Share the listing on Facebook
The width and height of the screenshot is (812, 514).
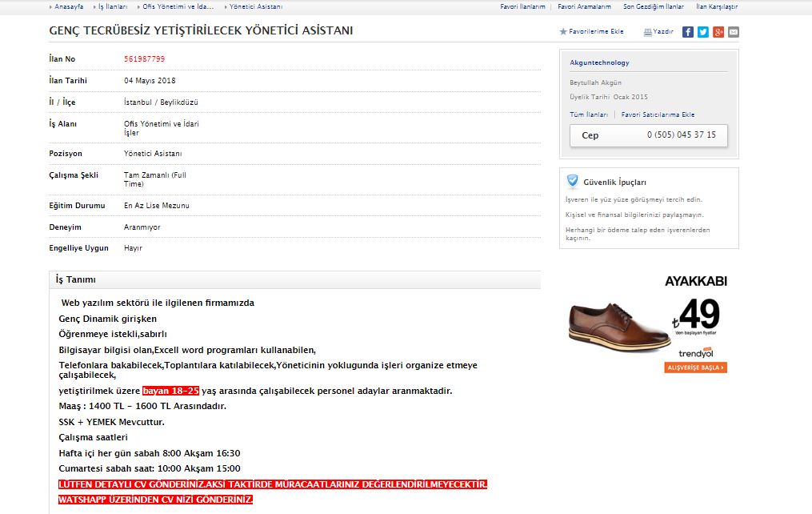click(x=688, y=32)
